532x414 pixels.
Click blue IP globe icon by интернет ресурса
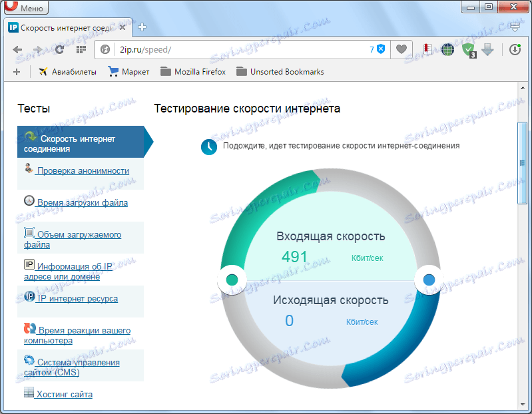pos(29,296)
